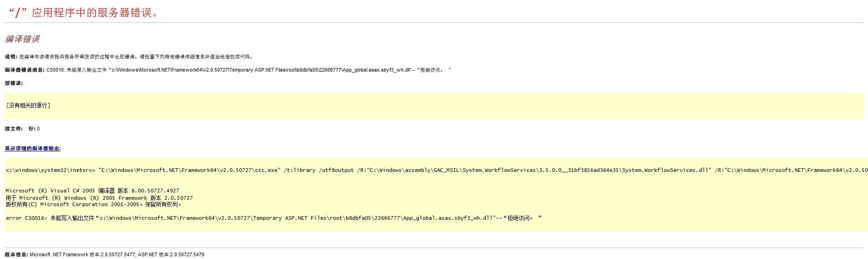Click the 版权所有 Microsoft Corporation line
The image size is (868, 259).
pyautogui.click(x=94, y=205)
